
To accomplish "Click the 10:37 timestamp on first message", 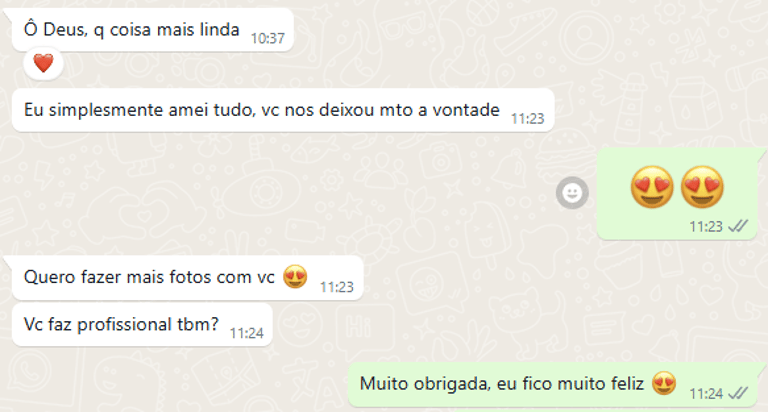I will (x=267, y=38).
